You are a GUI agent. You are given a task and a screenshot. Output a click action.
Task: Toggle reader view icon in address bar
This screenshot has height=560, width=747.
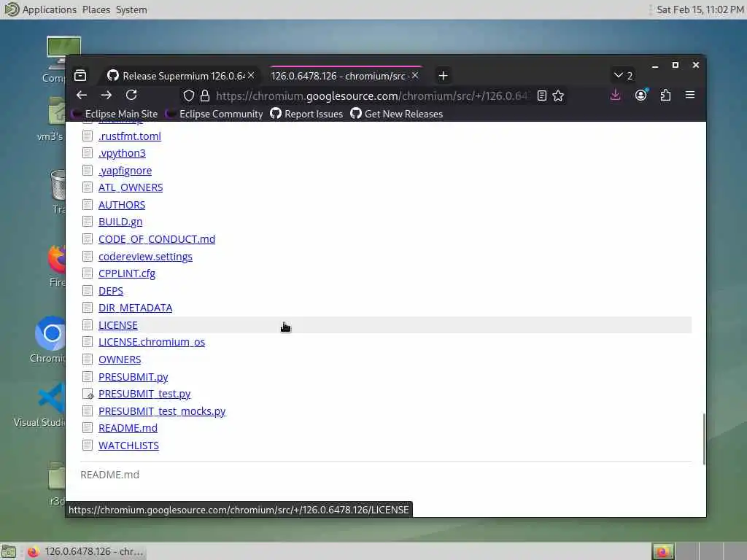click(x=542, y=96)
